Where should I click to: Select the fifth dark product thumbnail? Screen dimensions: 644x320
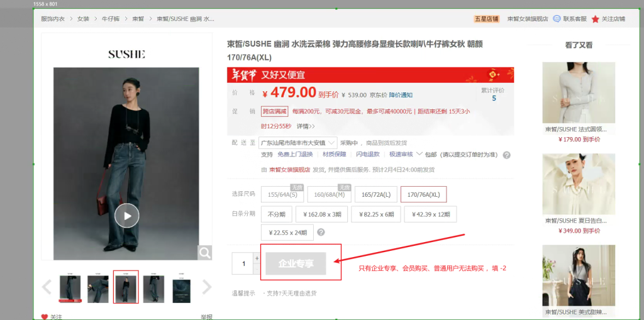coord(182,289)
